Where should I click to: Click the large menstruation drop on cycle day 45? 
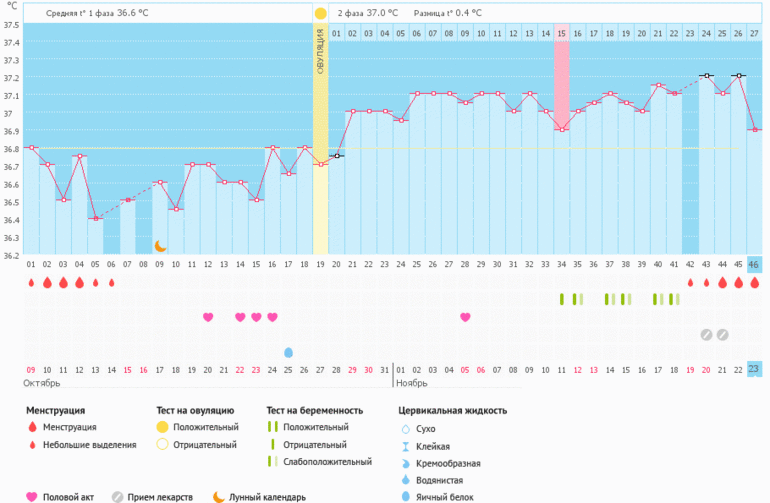click(738, 283)
